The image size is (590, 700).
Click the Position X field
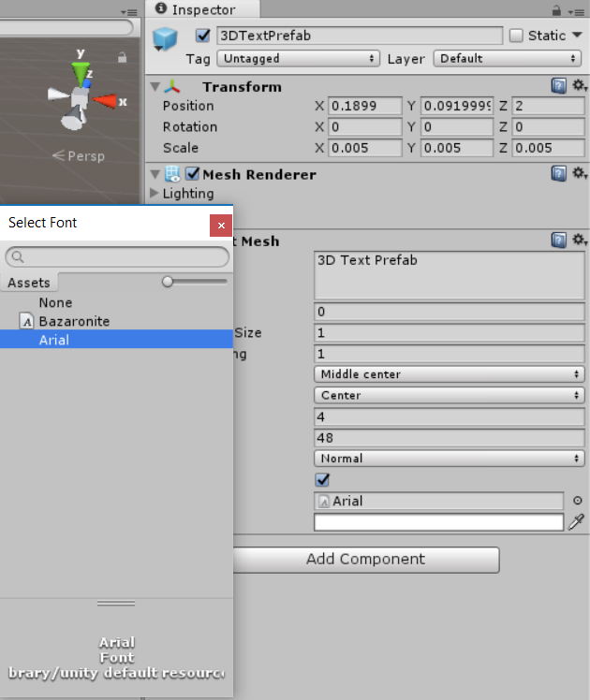(x=365, y=106)
